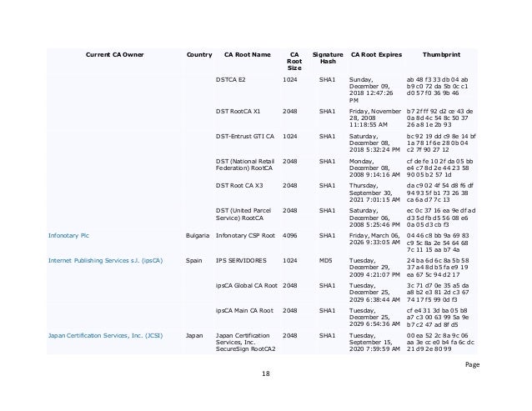Select the CA Root Expires column header
This screenshot has width=532, height=411.
pyautogui.click(x=376, y=54)
